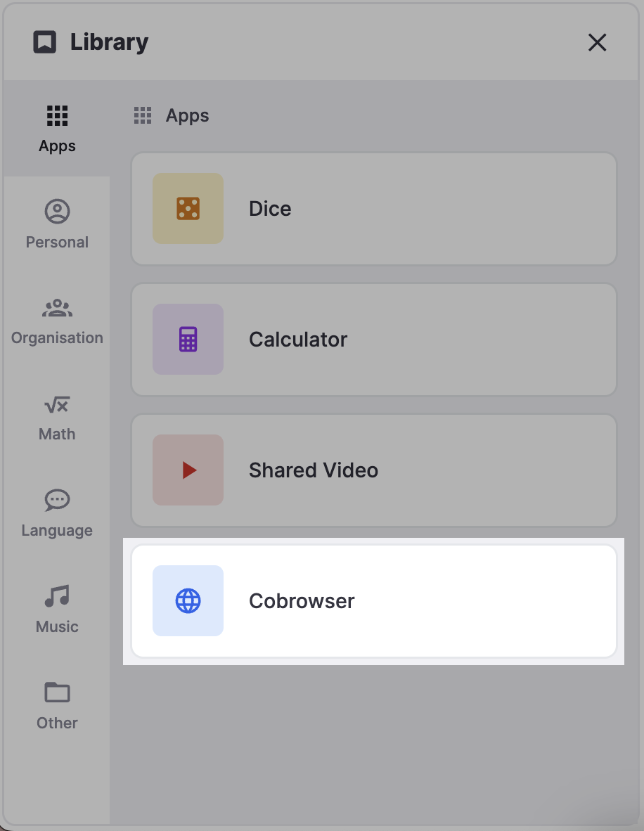Click the square-root Math icon

pos(57,405)
